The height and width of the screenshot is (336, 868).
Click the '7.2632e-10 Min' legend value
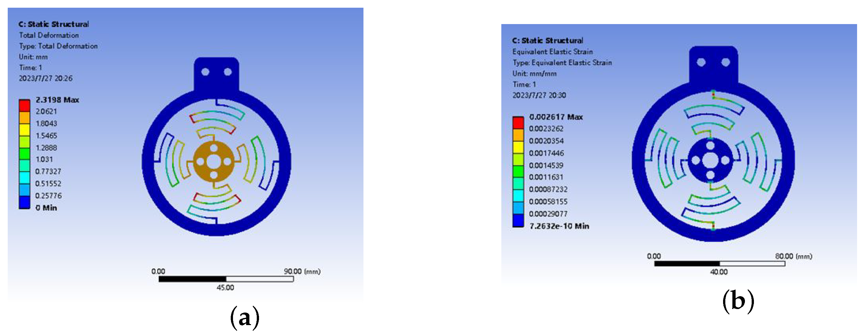coord(559,226)
